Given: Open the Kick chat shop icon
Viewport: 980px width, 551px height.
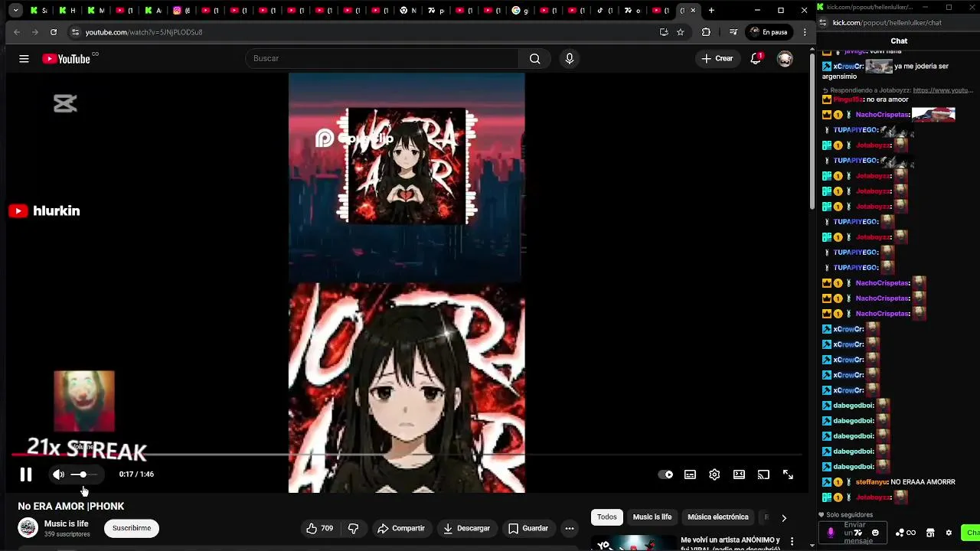Looking at the screenshot, I should tap(930, 533).
